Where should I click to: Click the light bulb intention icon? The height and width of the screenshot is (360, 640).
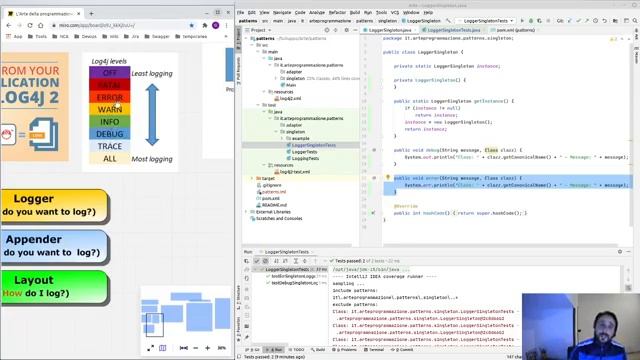point(388,178)
